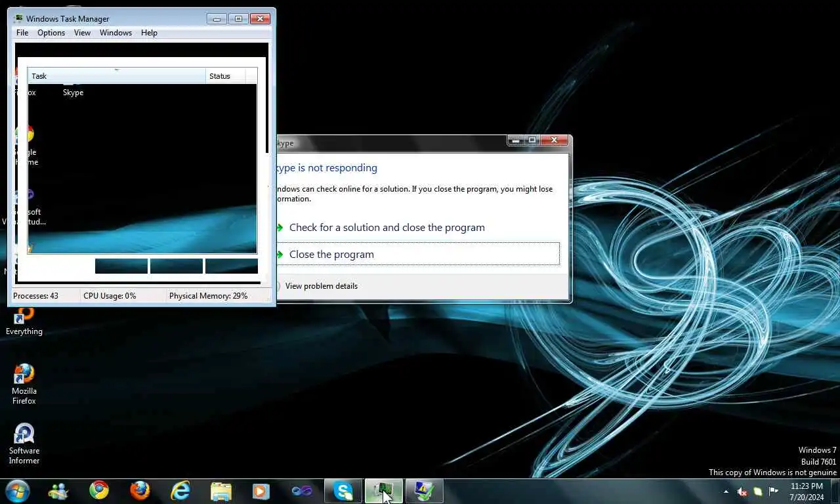Minimize the Task Manager window
This screenshot has width=840, height=504.
click(x=217, y=18)
